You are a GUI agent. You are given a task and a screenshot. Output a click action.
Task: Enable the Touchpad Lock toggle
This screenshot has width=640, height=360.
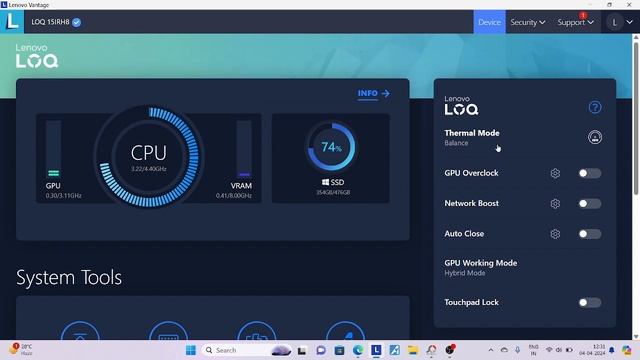(590, 302)
